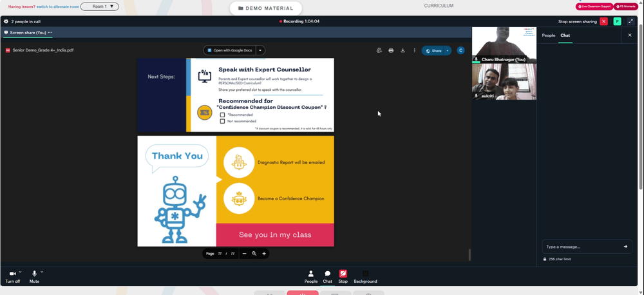Click the PS Moments button
The image size is (644, 295).
(x=625, y=6)
